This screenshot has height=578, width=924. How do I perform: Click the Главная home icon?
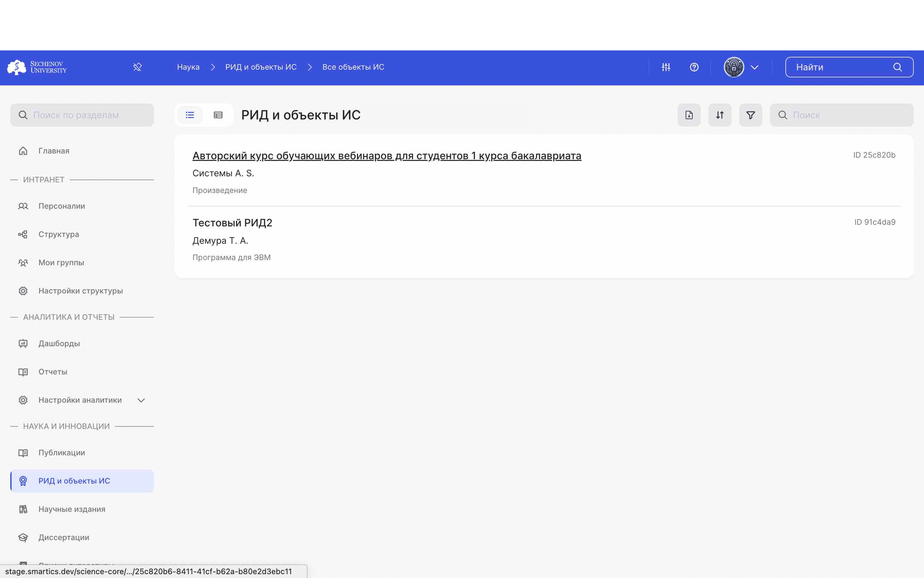pos(23,151)
